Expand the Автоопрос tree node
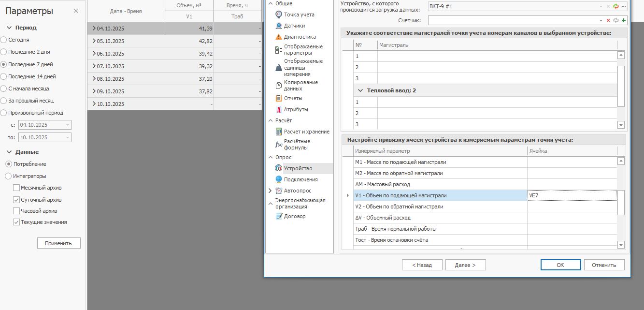Screen dimensions: 644x310 click(270, 191)
